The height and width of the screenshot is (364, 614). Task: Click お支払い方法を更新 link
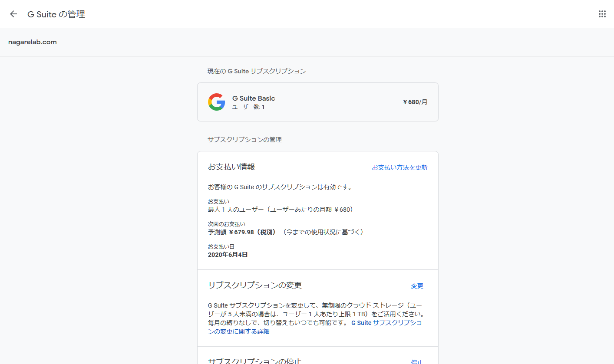pos(399,167)
